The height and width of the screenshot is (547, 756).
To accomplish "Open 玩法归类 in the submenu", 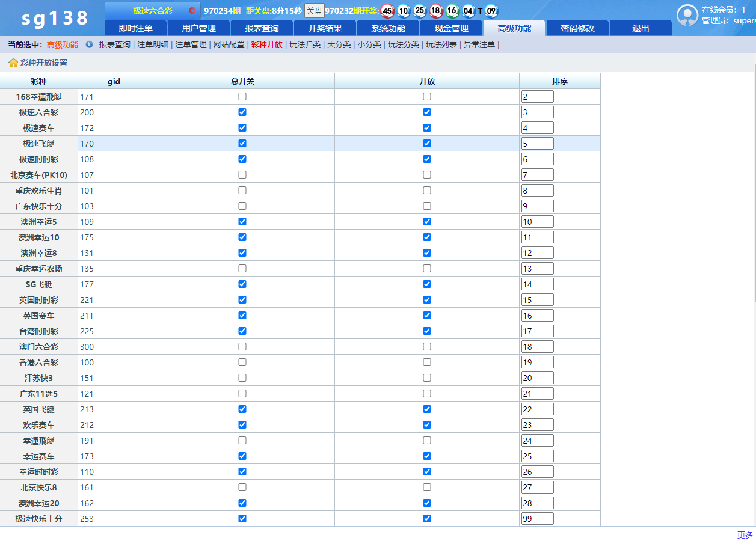I will 305,44.
